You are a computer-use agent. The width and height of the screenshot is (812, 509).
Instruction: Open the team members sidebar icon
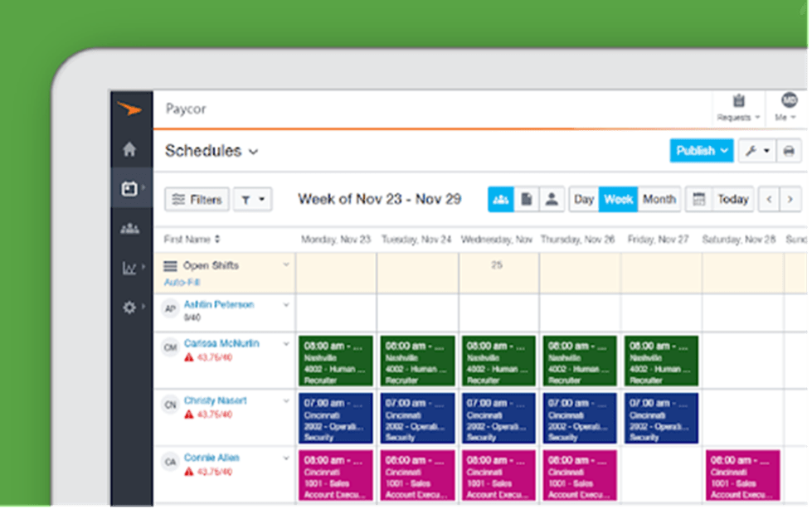129,229
